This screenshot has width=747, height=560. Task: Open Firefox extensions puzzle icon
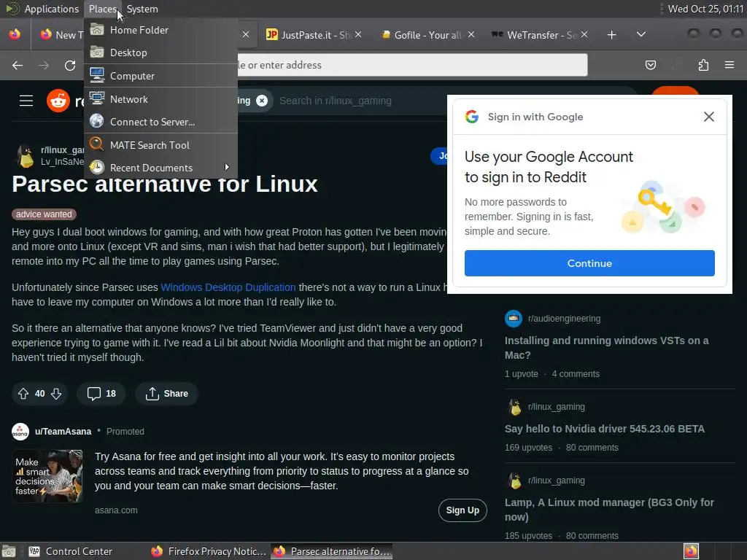703,65
